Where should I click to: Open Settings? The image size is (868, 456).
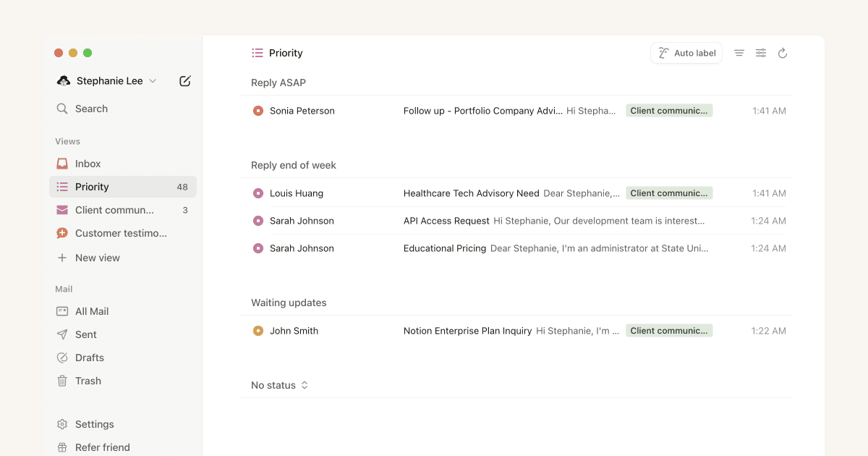tap(95, 423)
